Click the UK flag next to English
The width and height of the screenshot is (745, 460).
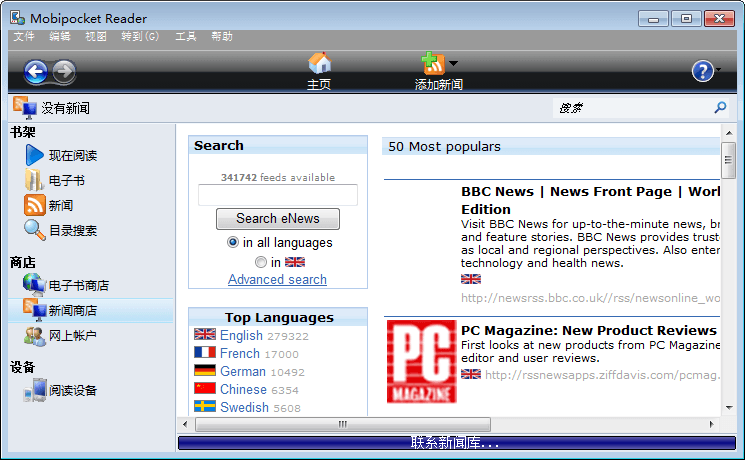(x=205, y=334)
